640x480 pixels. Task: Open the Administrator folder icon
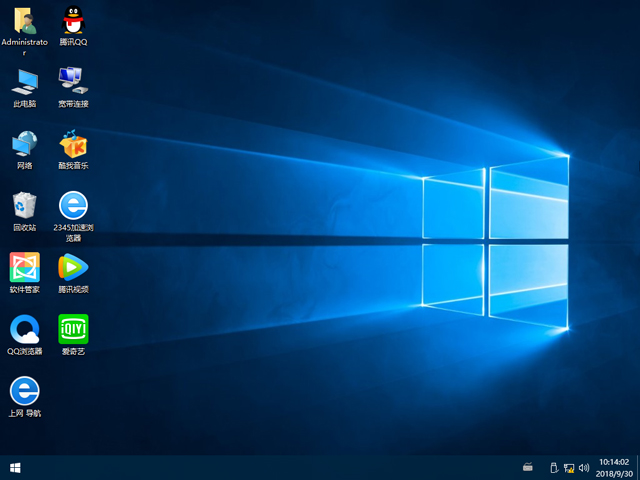tap(24, 20)
